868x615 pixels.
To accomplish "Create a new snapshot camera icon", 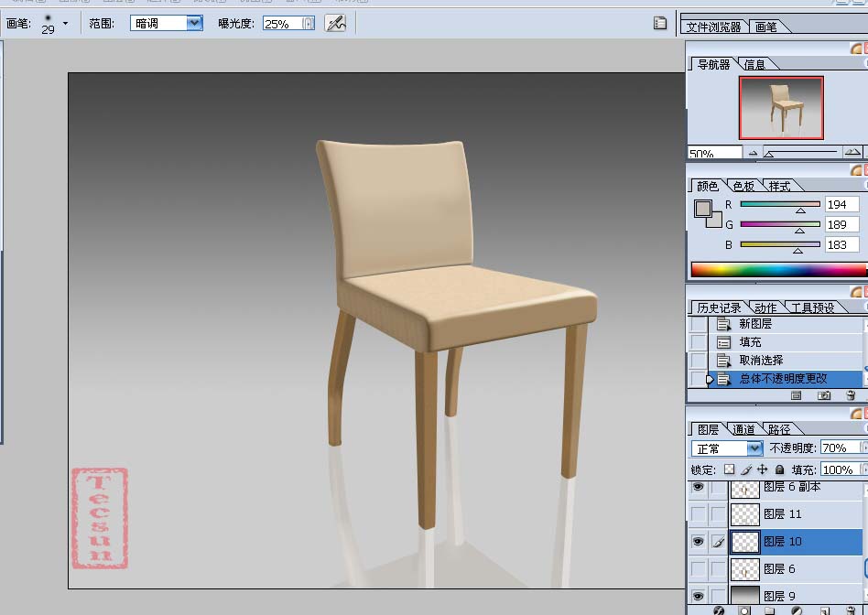I will pos(824,395).
